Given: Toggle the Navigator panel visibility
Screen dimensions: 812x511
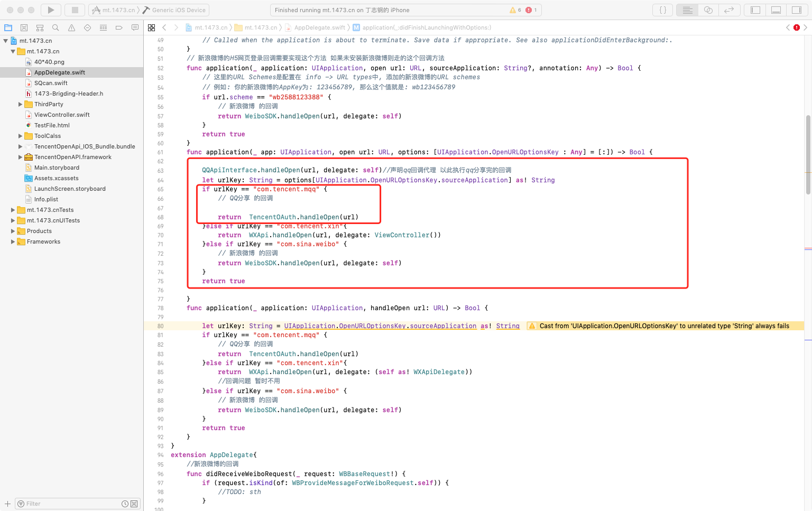Looking at the screenshot, I should (755, 10).
